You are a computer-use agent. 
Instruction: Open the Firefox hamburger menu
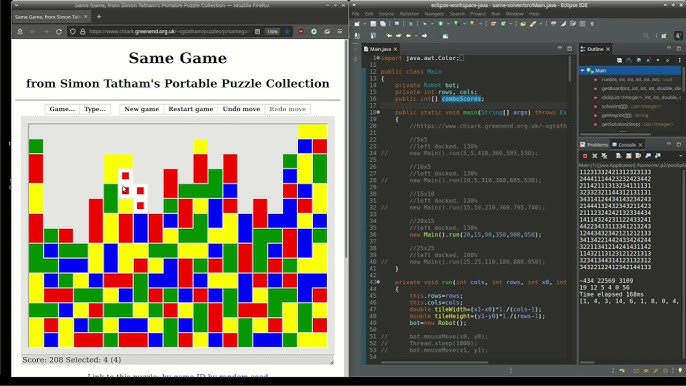(x=340, y=32)
